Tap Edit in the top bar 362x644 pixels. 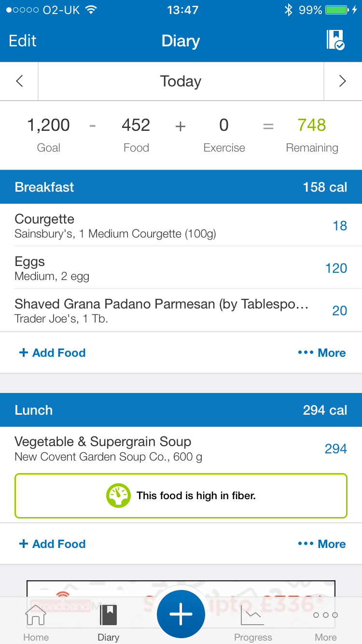[x=23, y=41]
